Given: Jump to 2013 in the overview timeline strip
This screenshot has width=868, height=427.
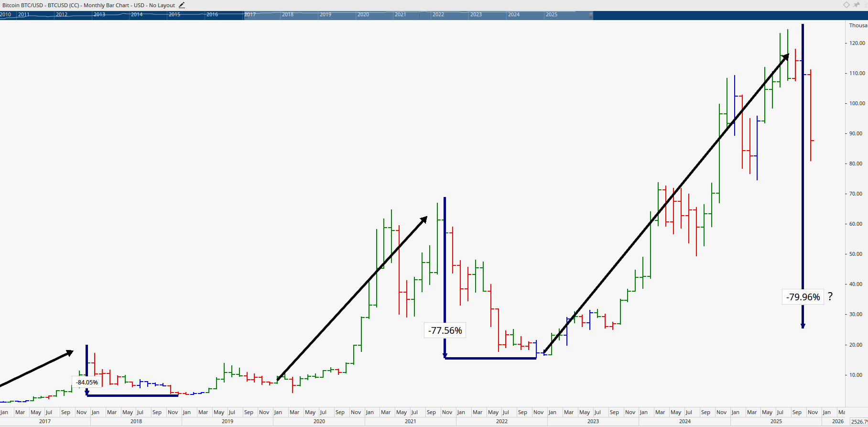Looking at the screenshot, I should pos(99,14).
